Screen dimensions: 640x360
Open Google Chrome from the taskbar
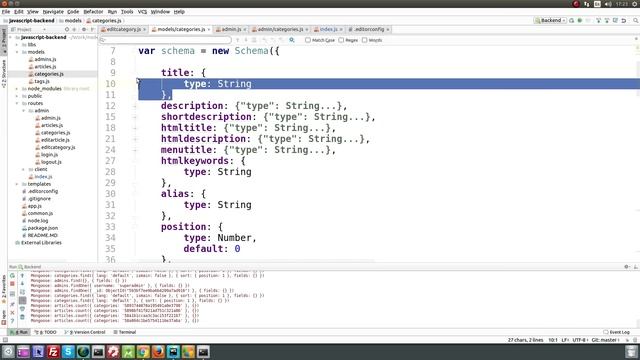coord(143,352)
